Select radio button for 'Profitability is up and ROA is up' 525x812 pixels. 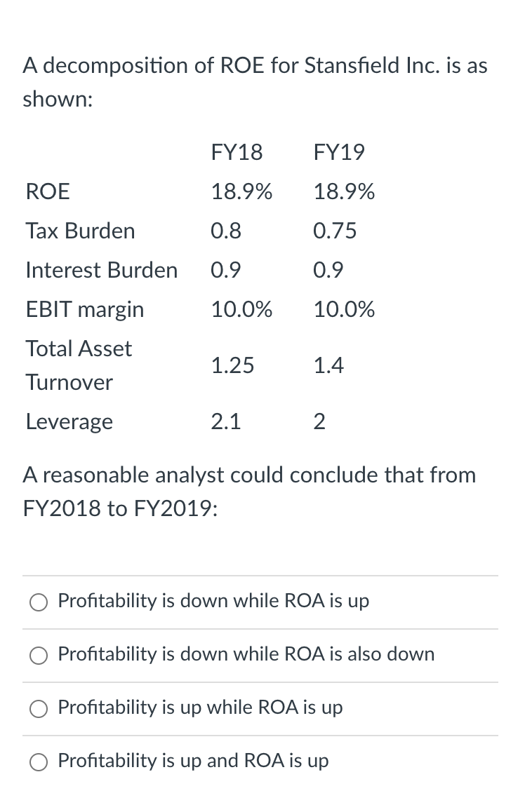click(39, 762)
